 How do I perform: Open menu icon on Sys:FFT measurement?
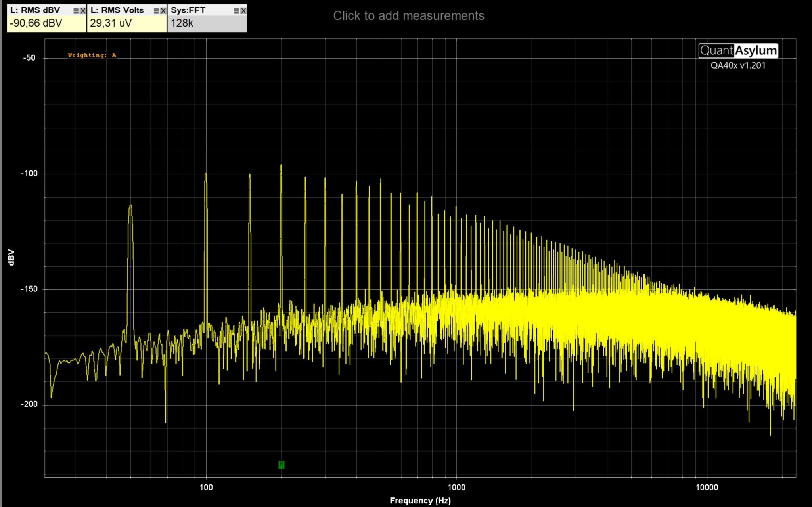coord(236,11)
